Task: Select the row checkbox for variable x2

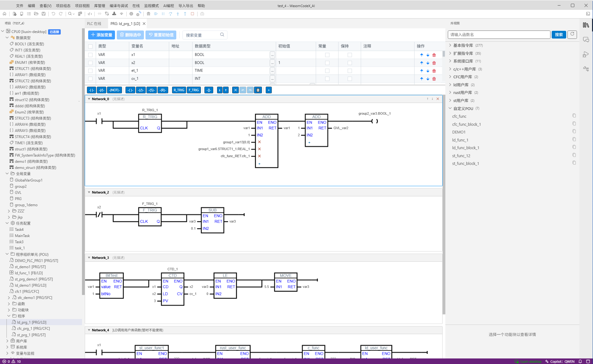Action: tap(90, 63)
